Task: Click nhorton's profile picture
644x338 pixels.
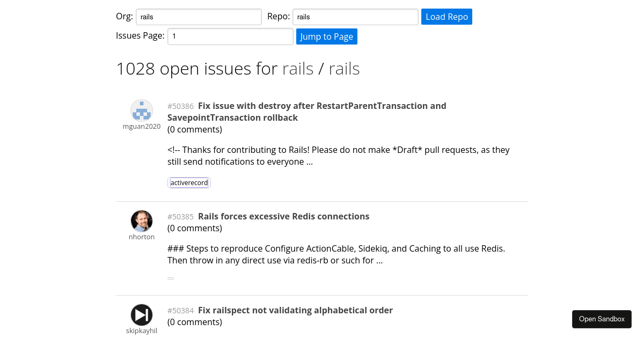Action: pyautogui.click(x=142, y=221)
